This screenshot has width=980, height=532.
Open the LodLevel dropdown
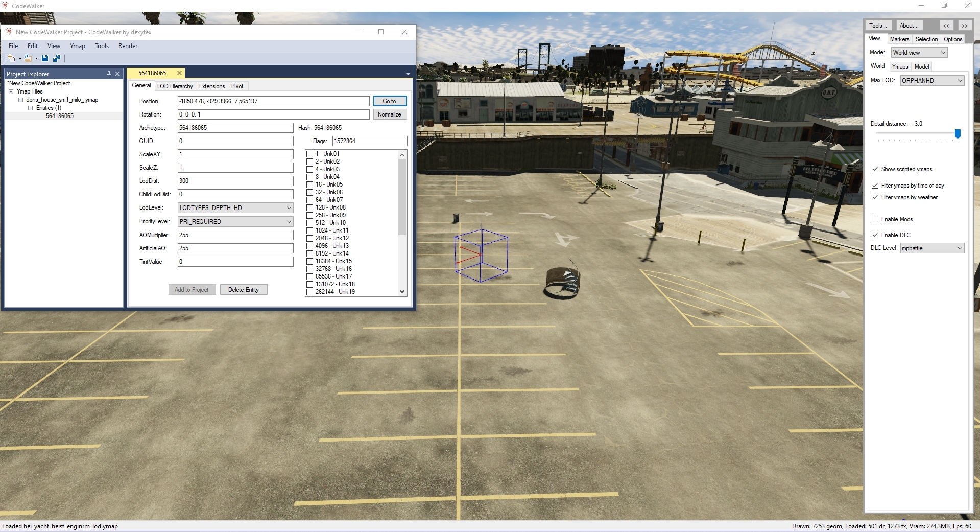point(235,208)
